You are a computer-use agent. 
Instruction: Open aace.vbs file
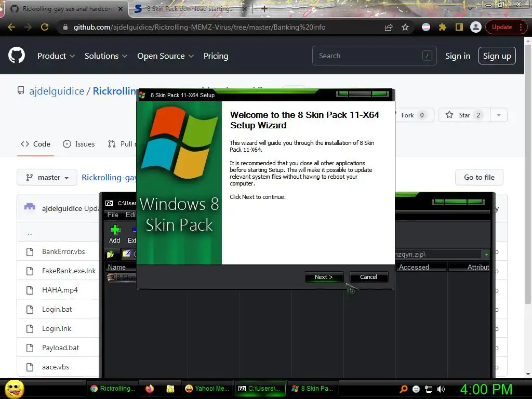point(56,367)
